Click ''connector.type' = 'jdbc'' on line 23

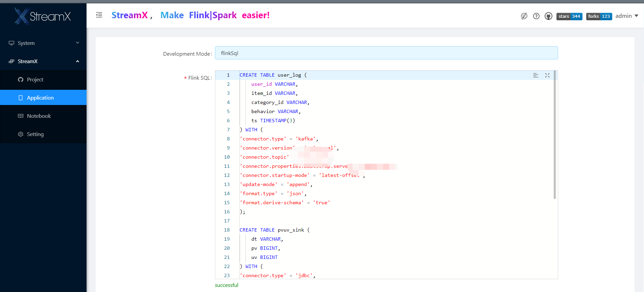(x=277, y=275)
